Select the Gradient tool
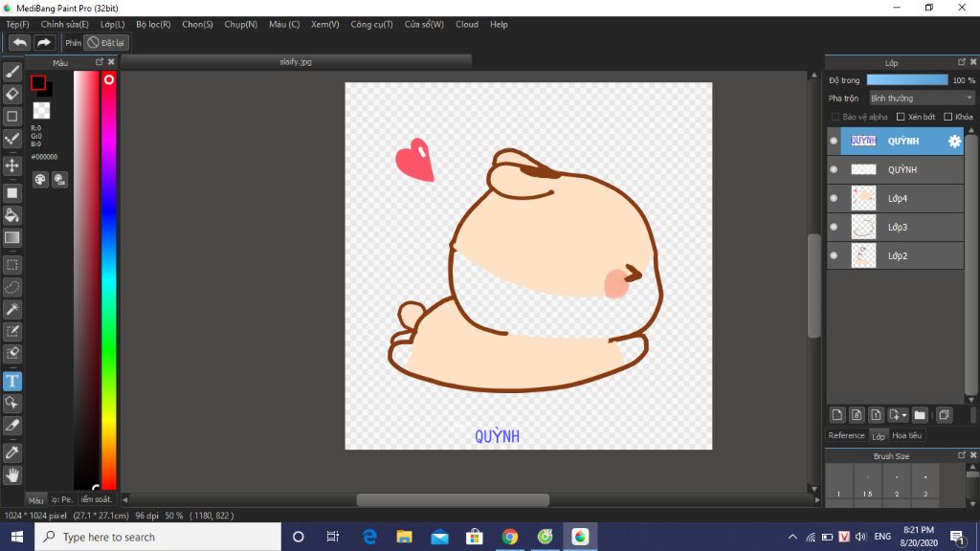 tap(11, 237)
